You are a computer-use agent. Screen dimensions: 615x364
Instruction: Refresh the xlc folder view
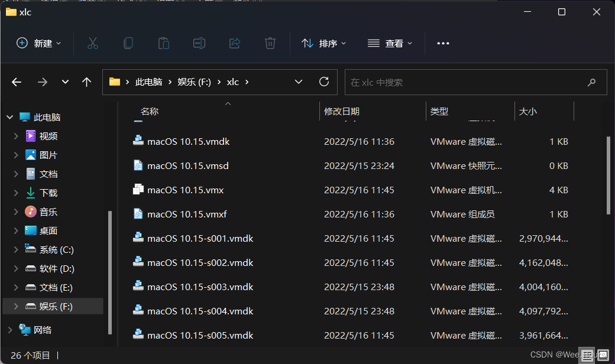pyautogui.click(x=324, y=82)
